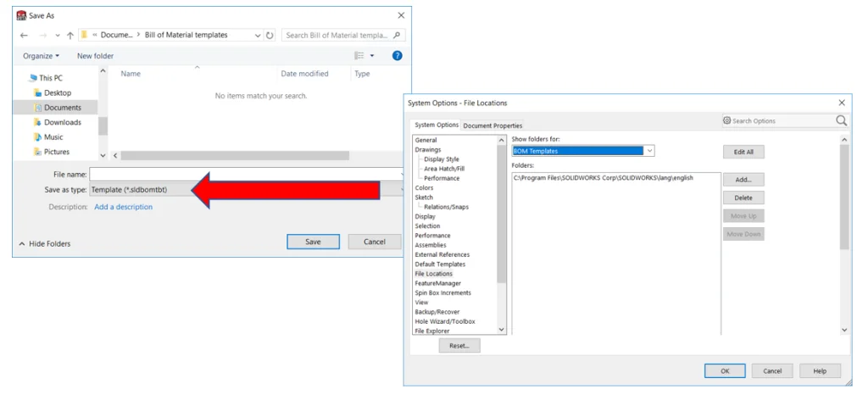868x395 pixels.
Task: Click the back arrow in Save As
Action: click(24, 36)
